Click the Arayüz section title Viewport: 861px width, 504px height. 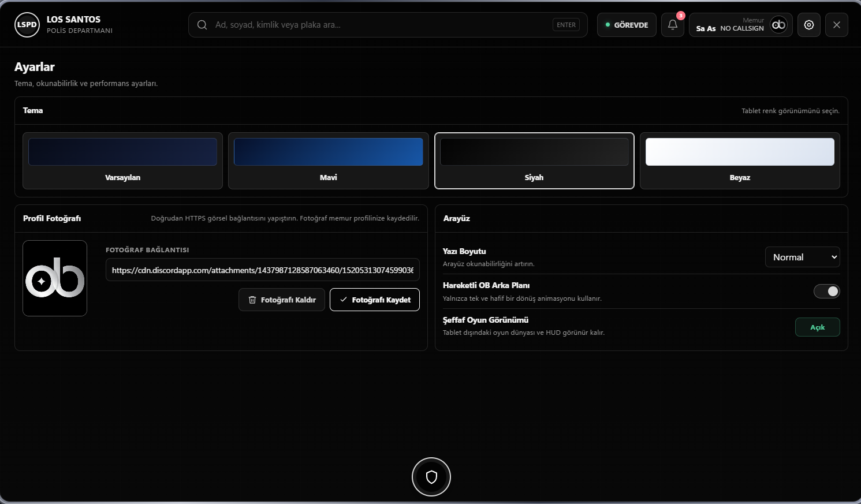(456, 218)
